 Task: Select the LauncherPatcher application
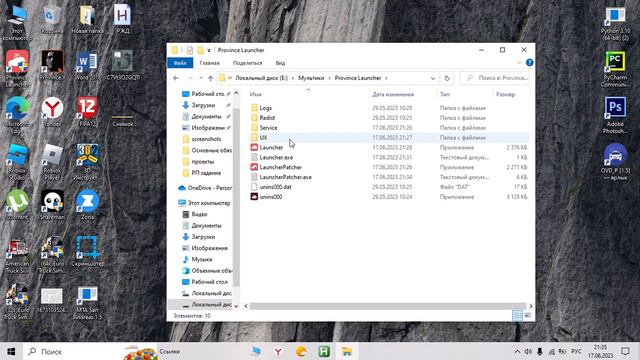(x=280, y=167)
